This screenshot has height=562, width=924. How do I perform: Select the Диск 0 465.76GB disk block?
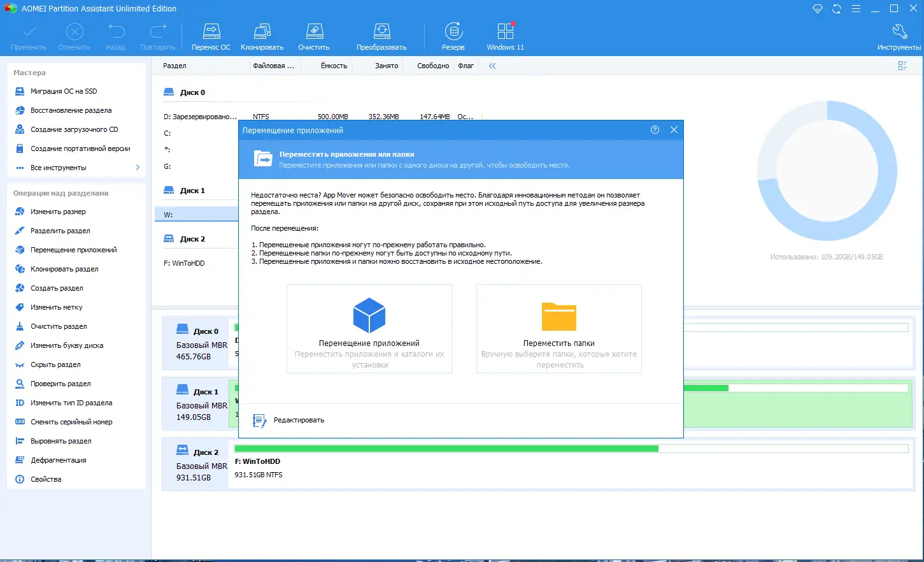[195, 343]
